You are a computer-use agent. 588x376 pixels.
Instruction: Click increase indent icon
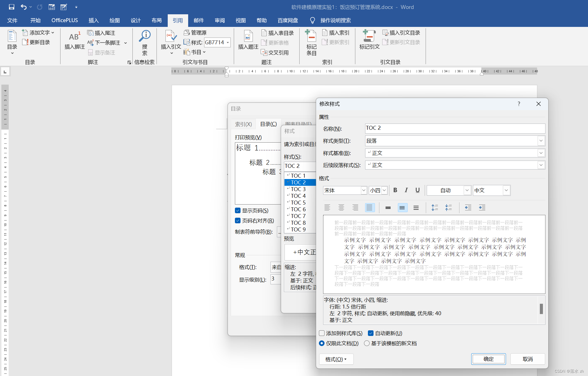point(482,208)
